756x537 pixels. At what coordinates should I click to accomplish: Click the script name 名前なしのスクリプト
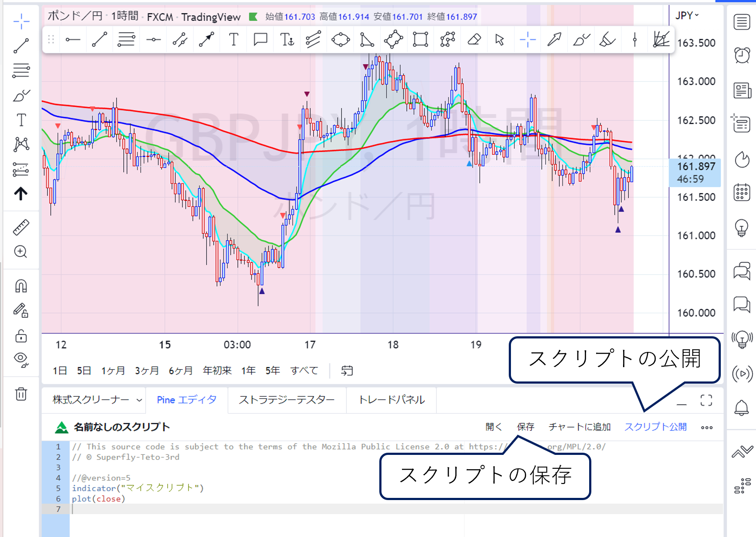click(122, 427)
